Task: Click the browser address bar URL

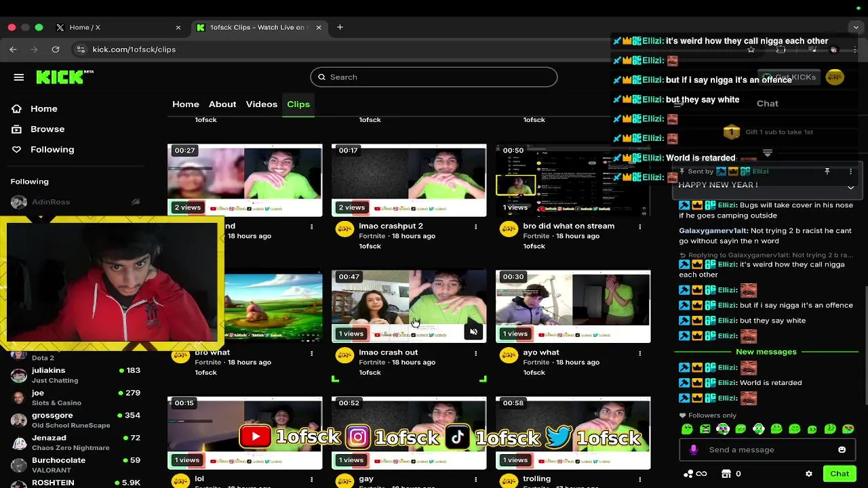Action: point(134,49)
